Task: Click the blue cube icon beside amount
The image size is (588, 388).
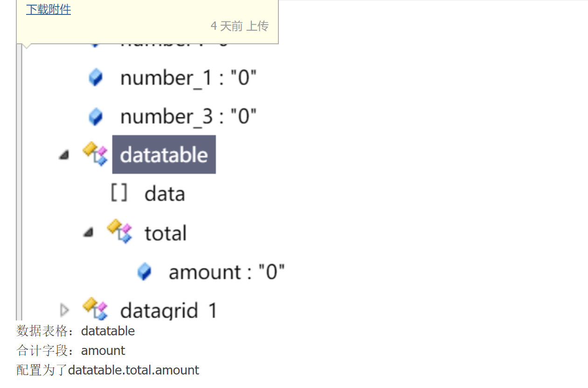Action: 145,272
